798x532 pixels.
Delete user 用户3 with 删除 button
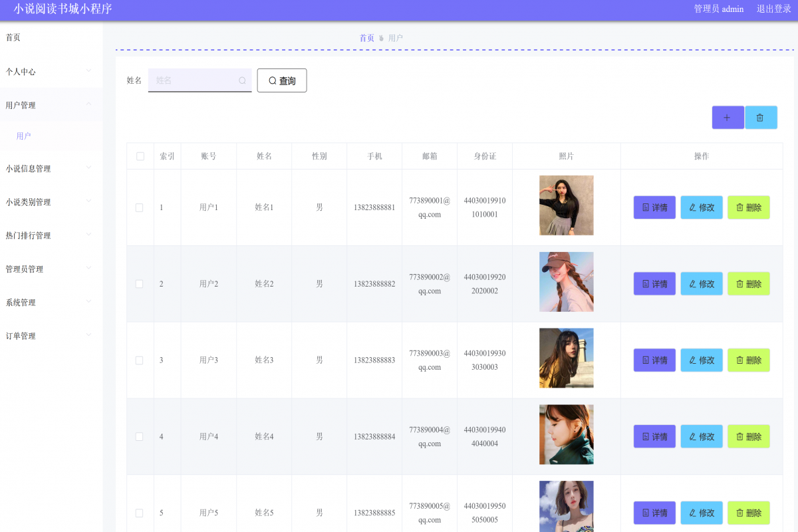[x=748, y=360]
